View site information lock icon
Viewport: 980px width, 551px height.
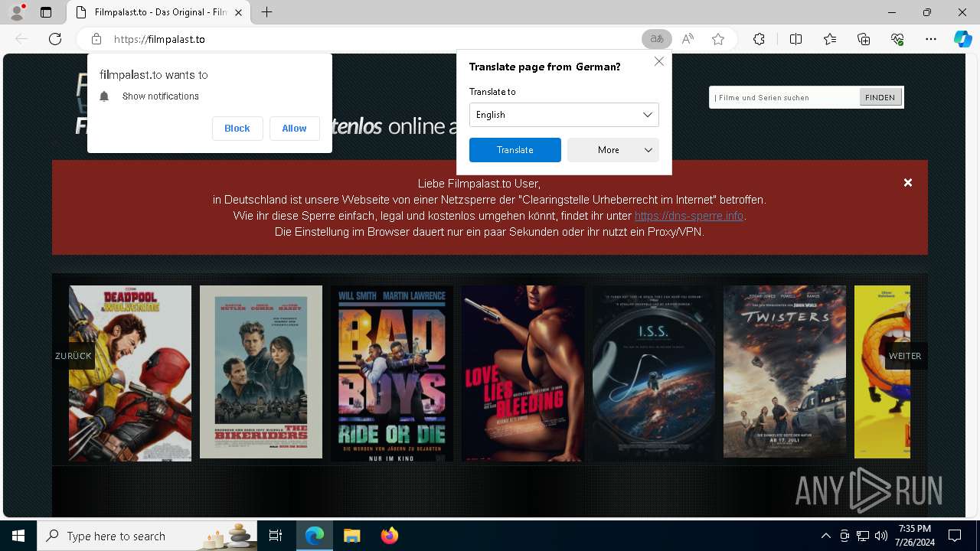96,39
